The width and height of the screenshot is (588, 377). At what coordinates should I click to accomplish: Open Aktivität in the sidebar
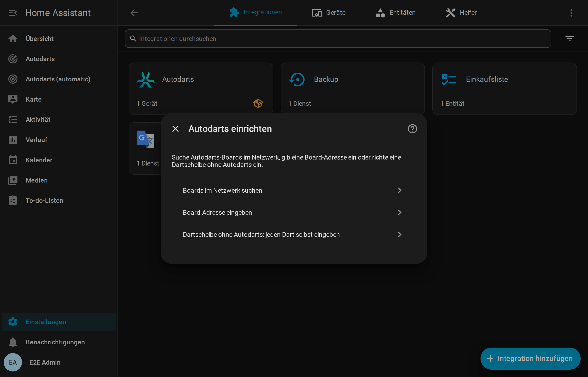(59, 120)
